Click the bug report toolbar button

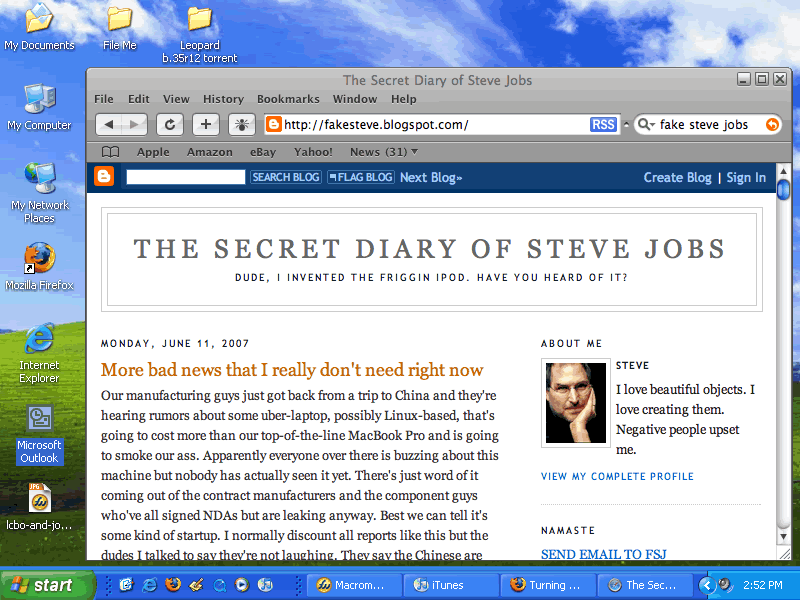click(241, 124)
